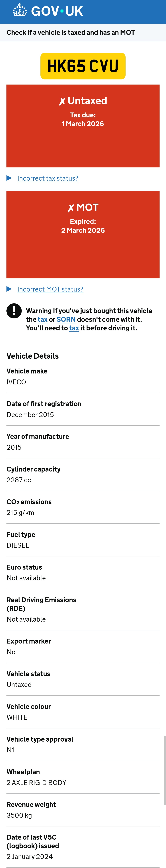Click the cross icon beside MOT

(x=71, y=208)
